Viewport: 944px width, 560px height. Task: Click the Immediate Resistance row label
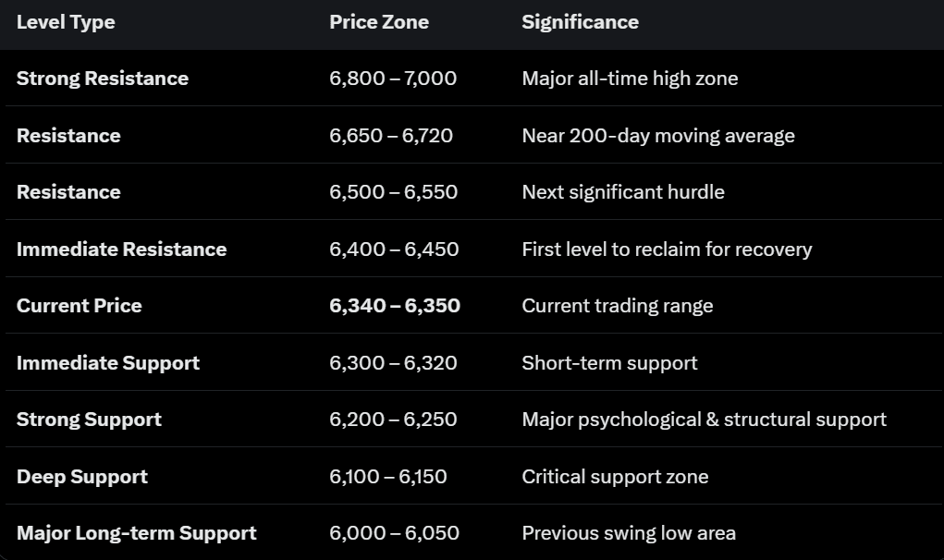[121, 250]
